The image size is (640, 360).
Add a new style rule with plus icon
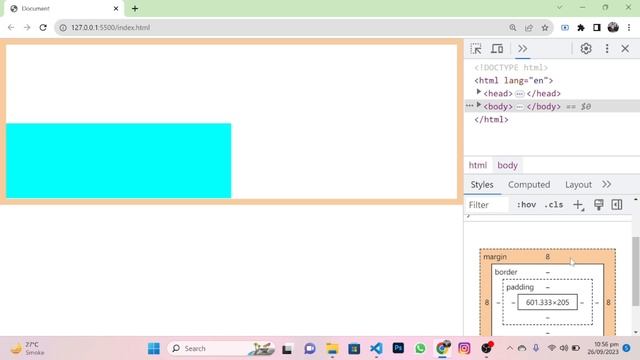click(x=578, y=204)
